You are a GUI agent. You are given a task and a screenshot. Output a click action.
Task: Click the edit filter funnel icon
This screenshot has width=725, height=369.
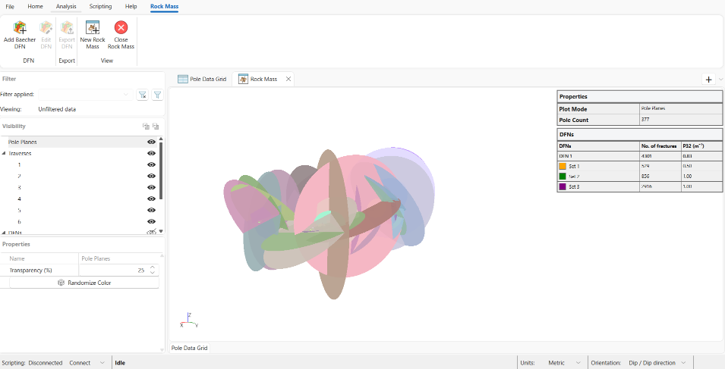[x=157, y=95]
